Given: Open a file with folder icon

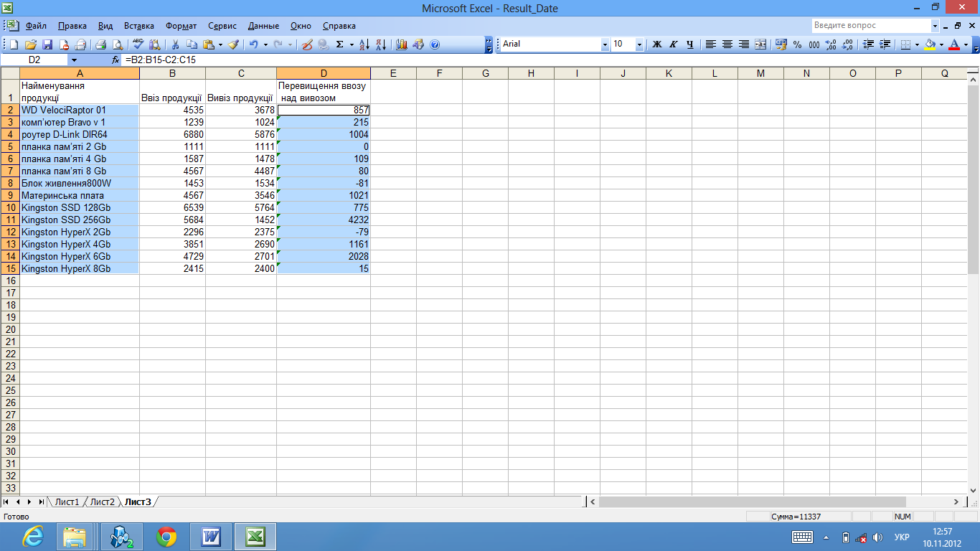Looking at the screenshot, I should click(x=30, y=44).
